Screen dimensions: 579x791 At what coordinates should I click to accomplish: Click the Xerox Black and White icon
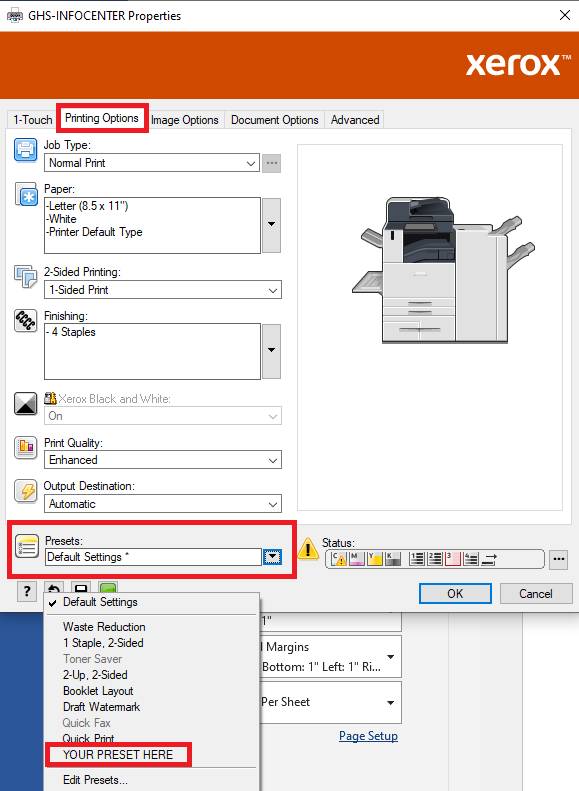(25, 404)
